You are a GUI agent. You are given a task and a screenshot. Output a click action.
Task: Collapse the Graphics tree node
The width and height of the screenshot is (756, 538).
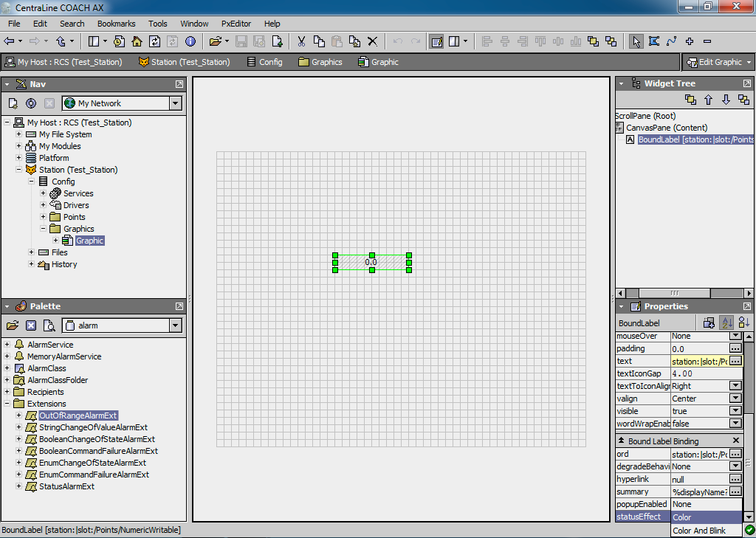point(43,229)
